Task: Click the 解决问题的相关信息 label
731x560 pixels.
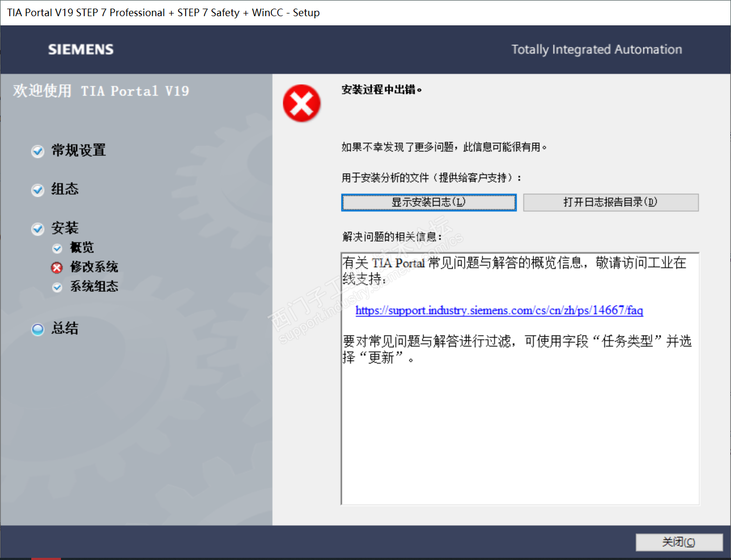Action: coord(392,237)
